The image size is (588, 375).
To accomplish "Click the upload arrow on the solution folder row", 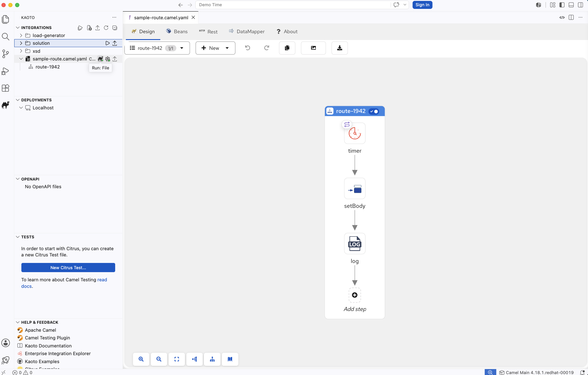I will 115,43.
